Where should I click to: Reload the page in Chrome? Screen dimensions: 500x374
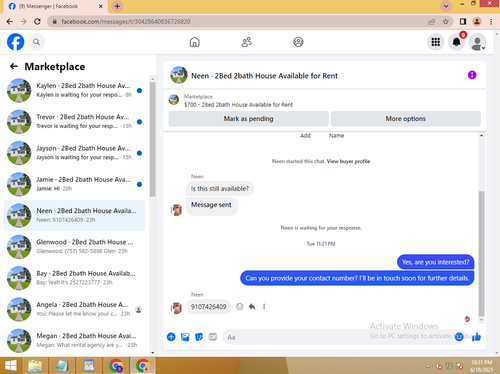tap(37, 22)
